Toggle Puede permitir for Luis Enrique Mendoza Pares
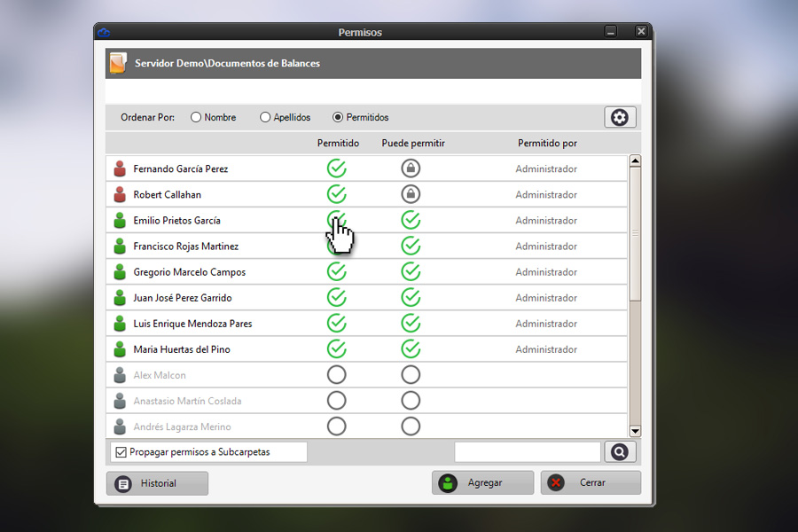Viewport: 798px width, 532px height. (411, 324)
